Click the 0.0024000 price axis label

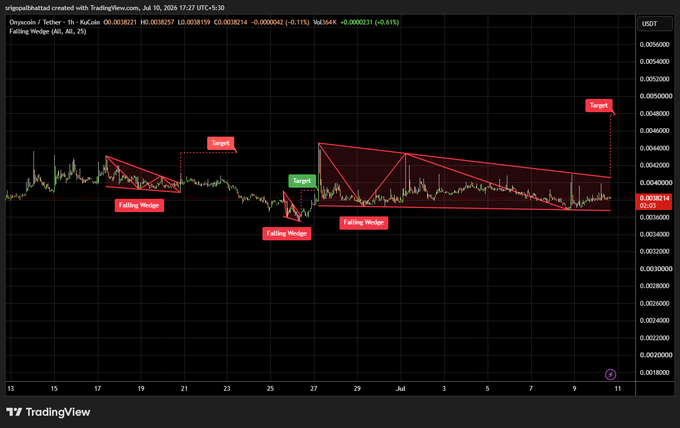654,320
